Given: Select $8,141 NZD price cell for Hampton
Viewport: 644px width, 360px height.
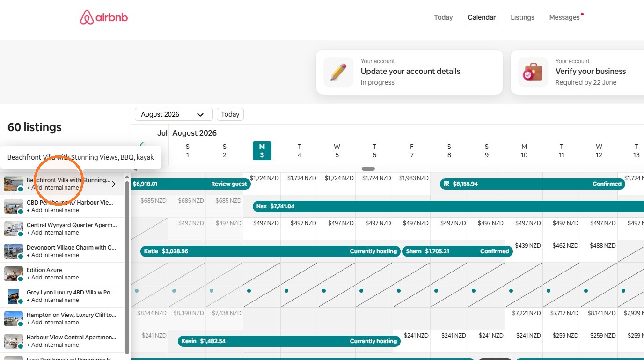Looking at the screenshot, I should [x=599, y=319].
